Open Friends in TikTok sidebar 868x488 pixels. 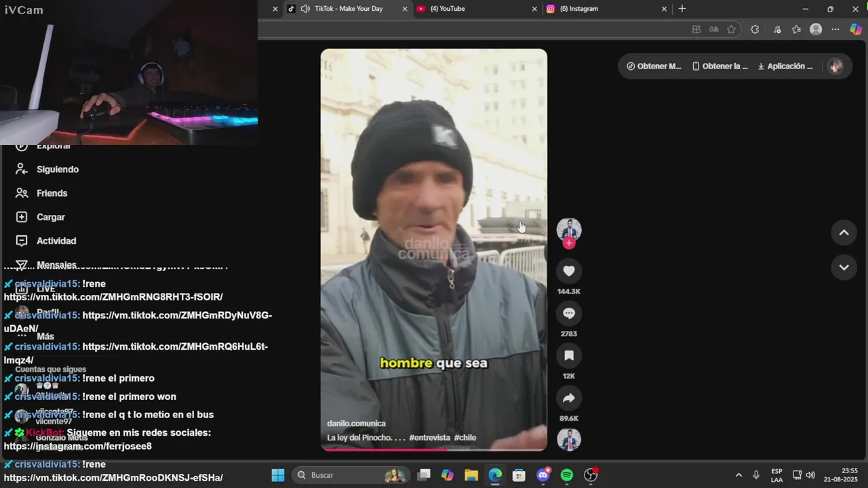[x=52, y=193]
